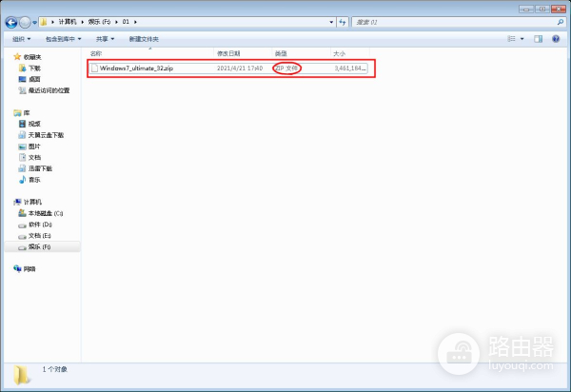Open the 文档 library
Viewport: 571px width, 392px height.
pos(30,157)
